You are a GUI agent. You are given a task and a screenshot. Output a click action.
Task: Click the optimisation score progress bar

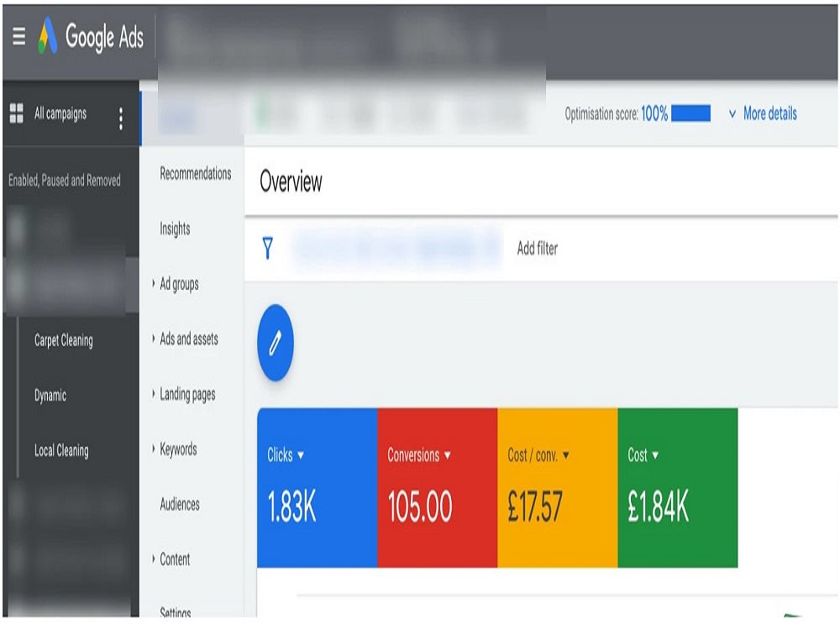tap(691, 113)
